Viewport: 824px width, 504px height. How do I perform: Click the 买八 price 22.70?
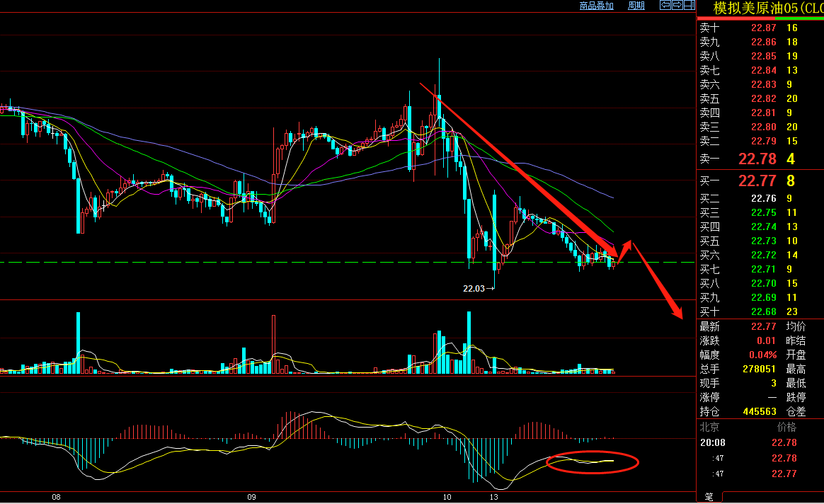764,284
